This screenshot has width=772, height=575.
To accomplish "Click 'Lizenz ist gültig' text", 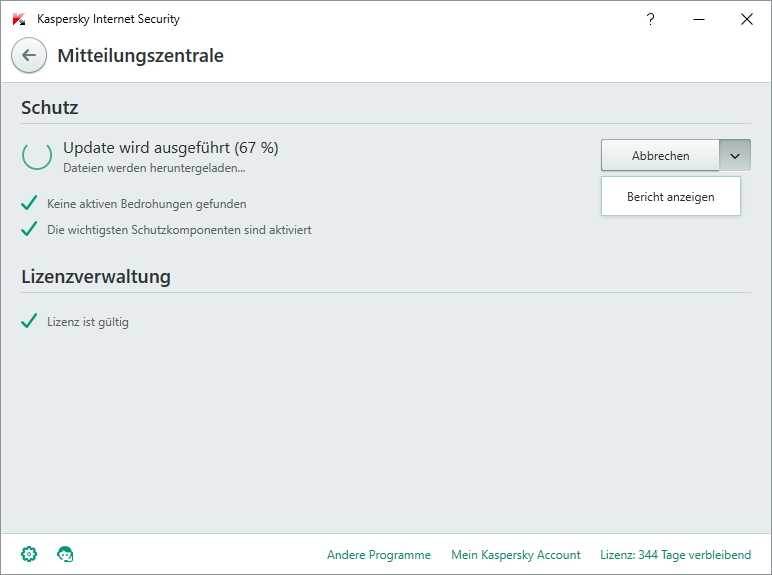I will pos(88,322).
